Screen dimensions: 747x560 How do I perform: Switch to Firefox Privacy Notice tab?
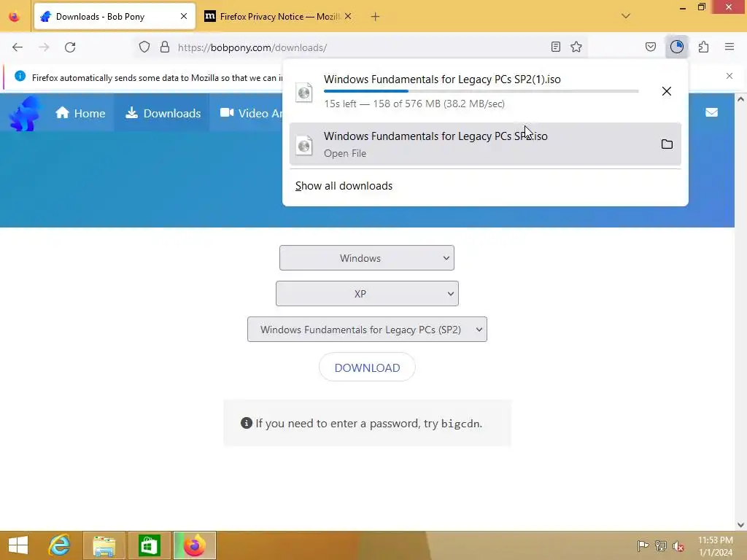279,17
